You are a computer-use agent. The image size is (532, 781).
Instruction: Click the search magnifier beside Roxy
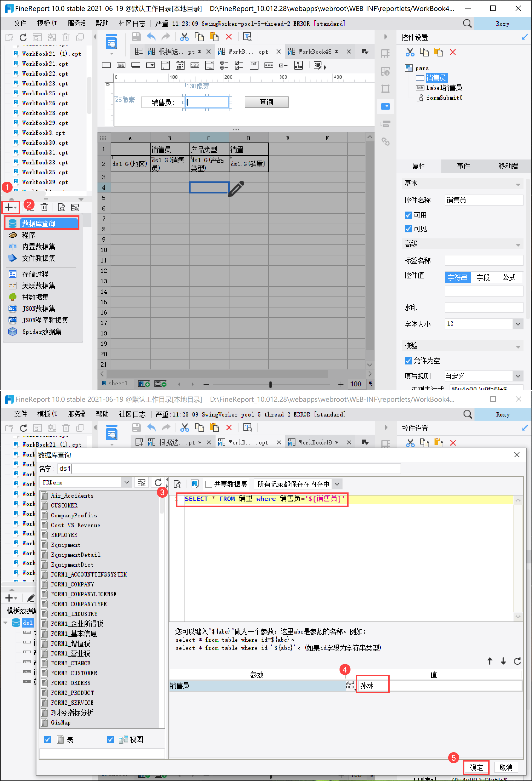pyautogui.click(x=467, y=24)
